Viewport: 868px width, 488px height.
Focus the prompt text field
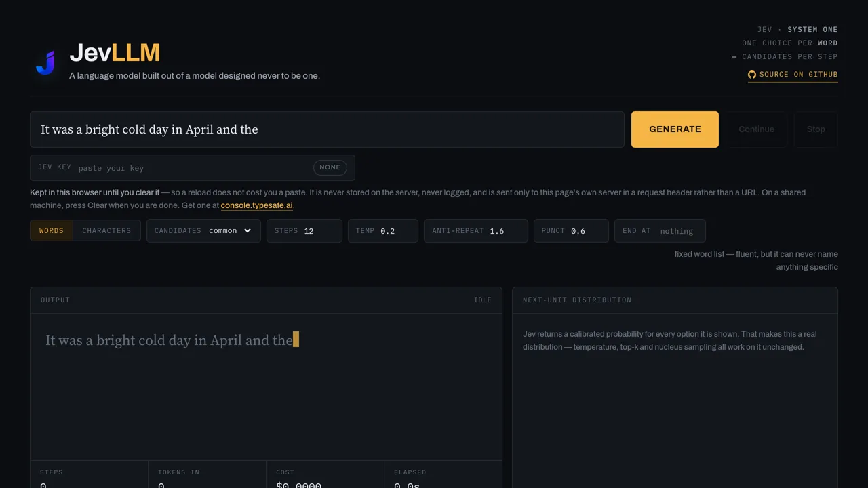click(327, 129)
